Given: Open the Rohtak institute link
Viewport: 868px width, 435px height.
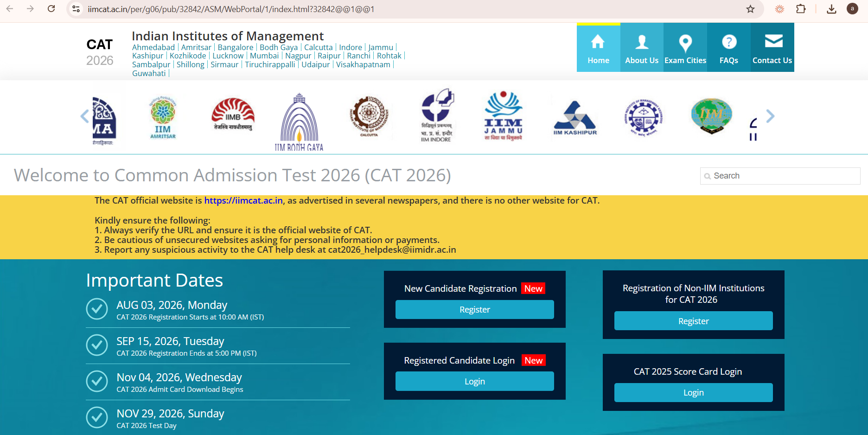Looking at the screenshot, I should point(389,56).
